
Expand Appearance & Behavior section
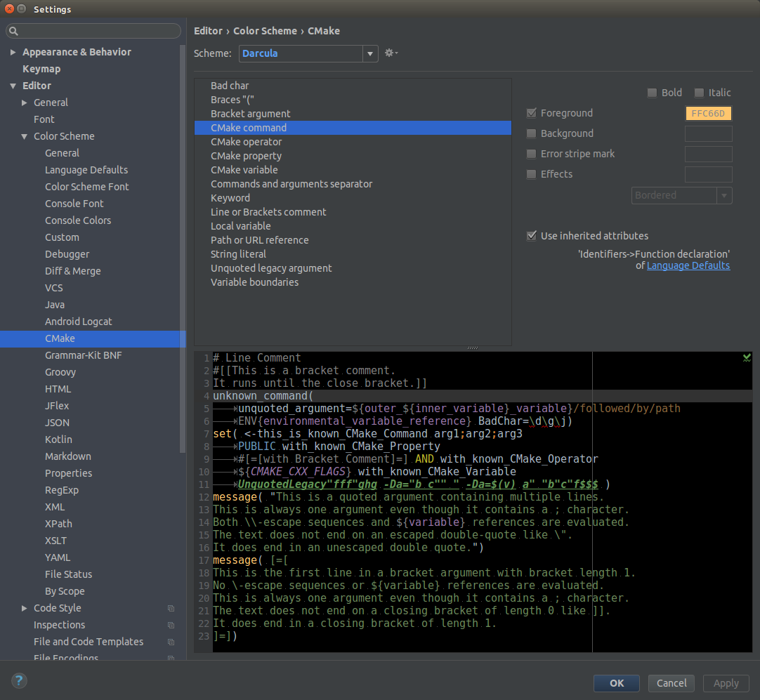[13, 52]
